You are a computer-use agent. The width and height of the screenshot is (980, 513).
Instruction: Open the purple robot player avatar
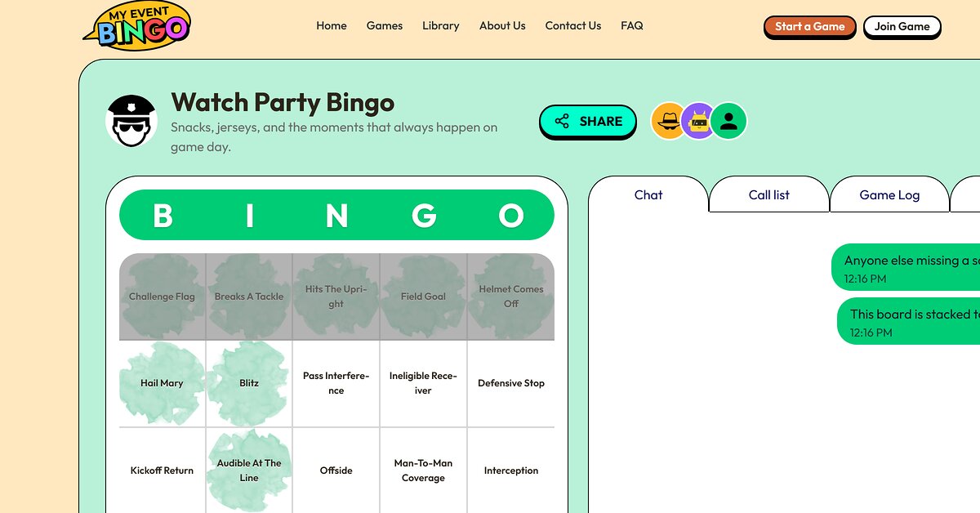[x=699, y=121]
